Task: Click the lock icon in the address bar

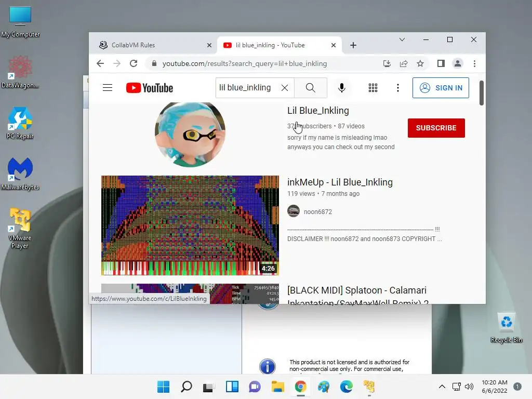Action: point(154,63)
